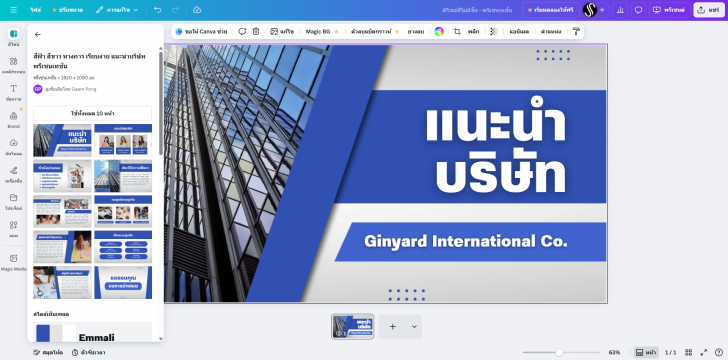Open the rainbow color picker
728x360 pixels.
pos(439,32)
